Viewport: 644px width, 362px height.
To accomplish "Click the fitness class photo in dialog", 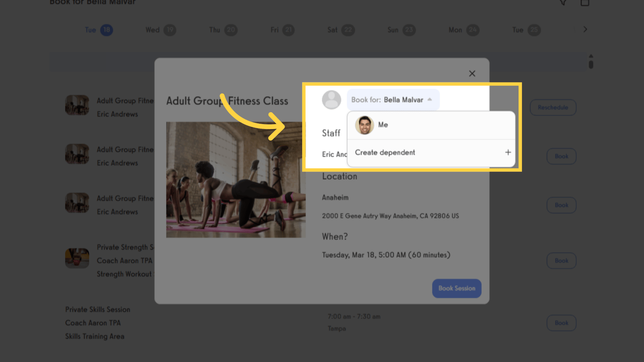I will pos(236,180).
